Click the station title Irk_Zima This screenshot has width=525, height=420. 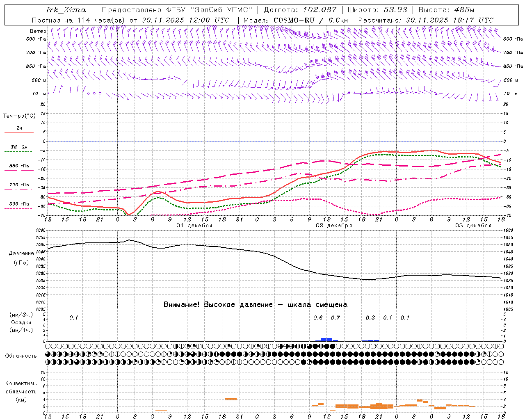coord(66,10)
